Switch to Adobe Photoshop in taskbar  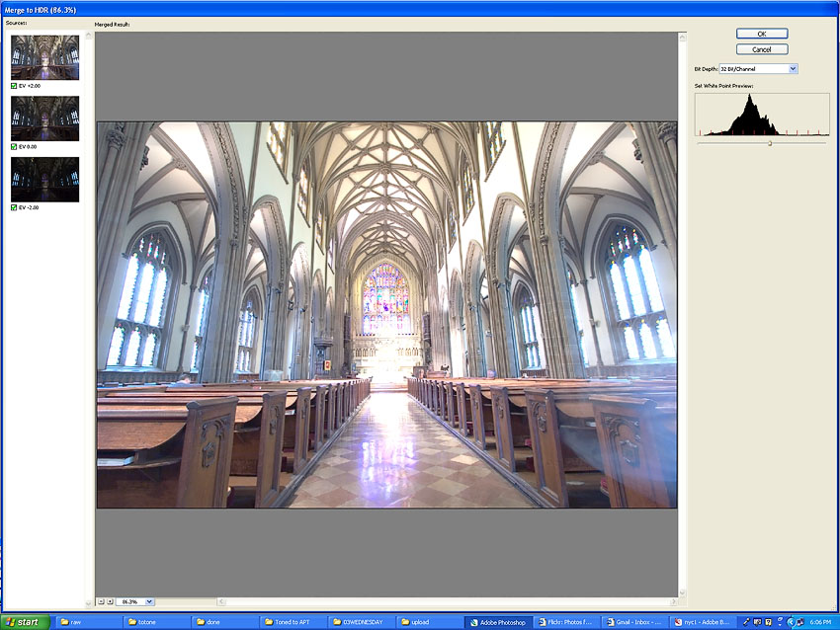[x=499, y=622]
